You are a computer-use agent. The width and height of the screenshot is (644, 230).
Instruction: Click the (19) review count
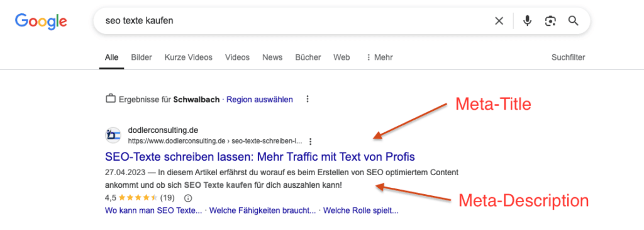(167, 198)
